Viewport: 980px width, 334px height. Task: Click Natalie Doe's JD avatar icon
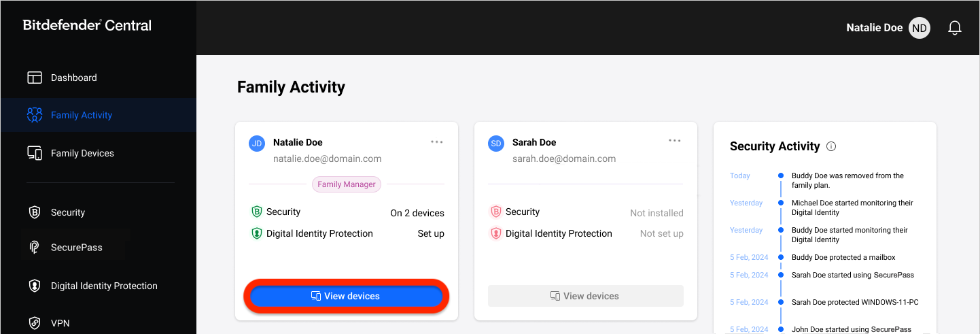[257, 143]
